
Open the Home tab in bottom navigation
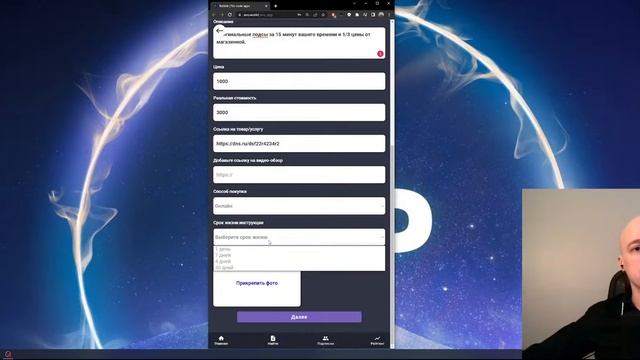pyautogui.click(x=221, y=340)
